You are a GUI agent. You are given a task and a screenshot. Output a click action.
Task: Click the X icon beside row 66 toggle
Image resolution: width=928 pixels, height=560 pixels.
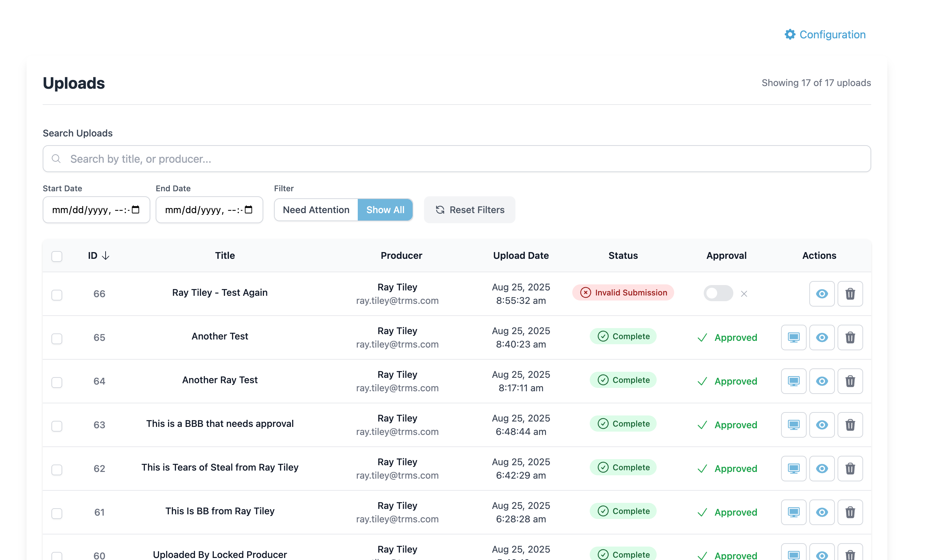743,294
